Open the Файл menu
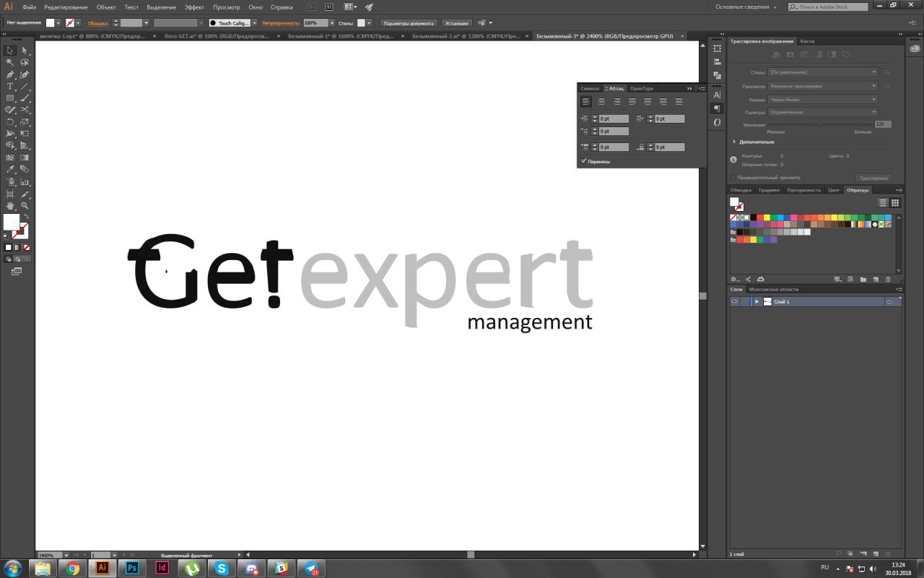 click(29, 7)
